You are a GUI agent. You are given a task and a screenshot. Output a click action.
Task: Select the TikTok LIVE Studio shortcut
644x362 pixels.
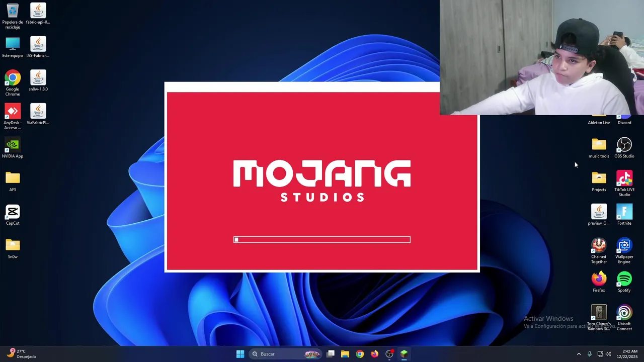point(624,184)
